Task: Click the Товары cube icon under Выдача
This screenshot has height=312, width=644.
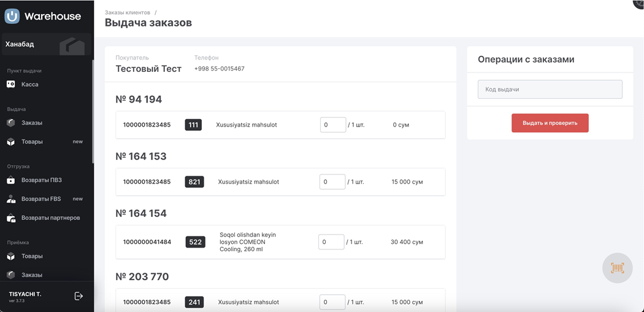Action: [11, 142]
